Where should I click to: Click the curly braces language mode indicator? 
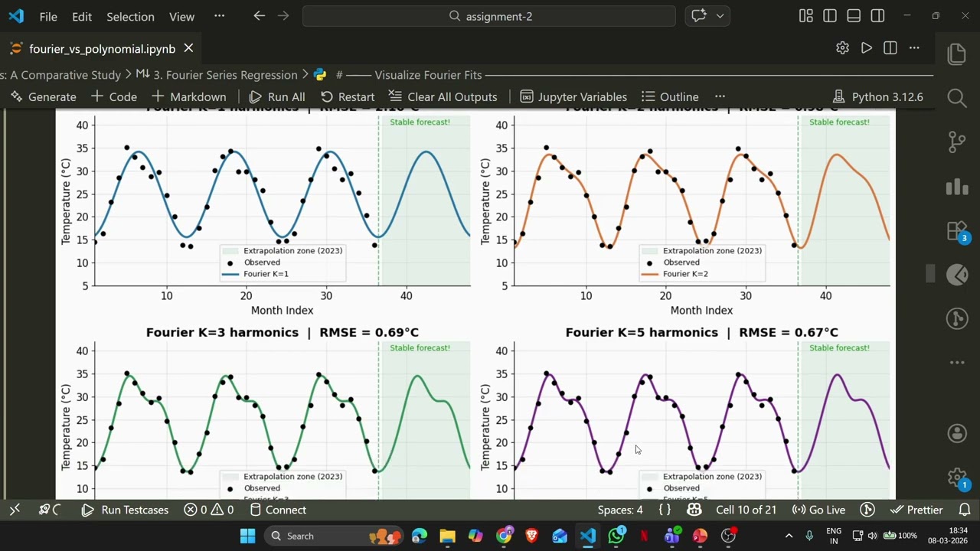click(665, 510)
